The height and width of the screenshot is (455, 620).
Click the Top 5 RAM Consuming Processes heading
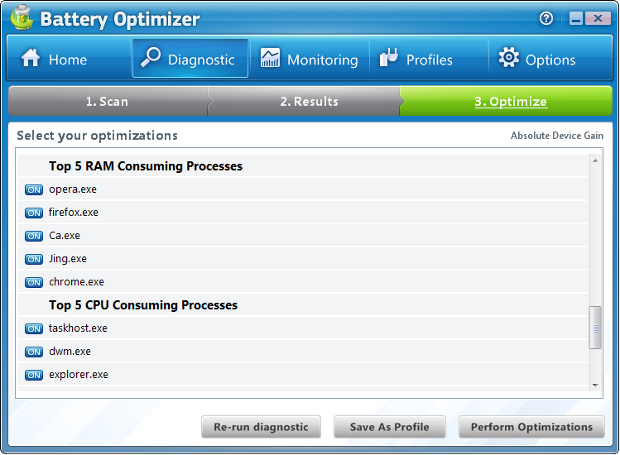click(x=146, y=166)
